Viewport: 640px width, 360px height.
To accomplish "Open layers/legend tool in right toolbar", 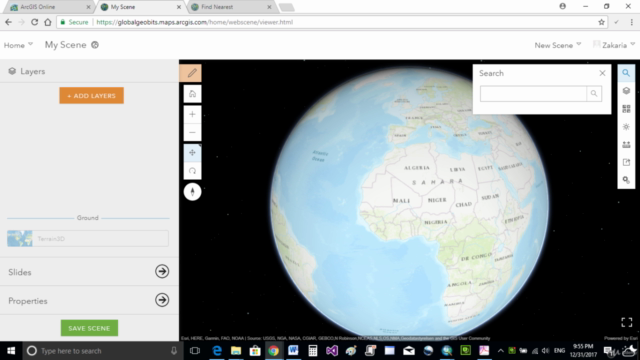I will [x=626, y=91].
